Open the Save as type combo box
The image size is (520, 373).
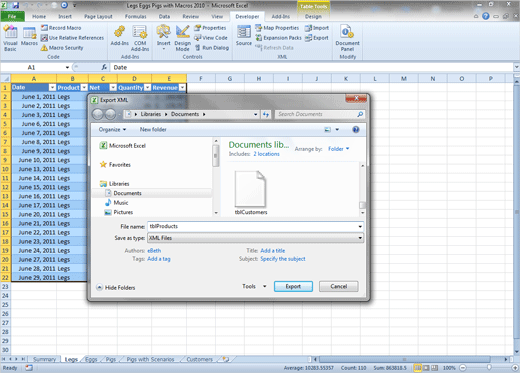[255, 238]
